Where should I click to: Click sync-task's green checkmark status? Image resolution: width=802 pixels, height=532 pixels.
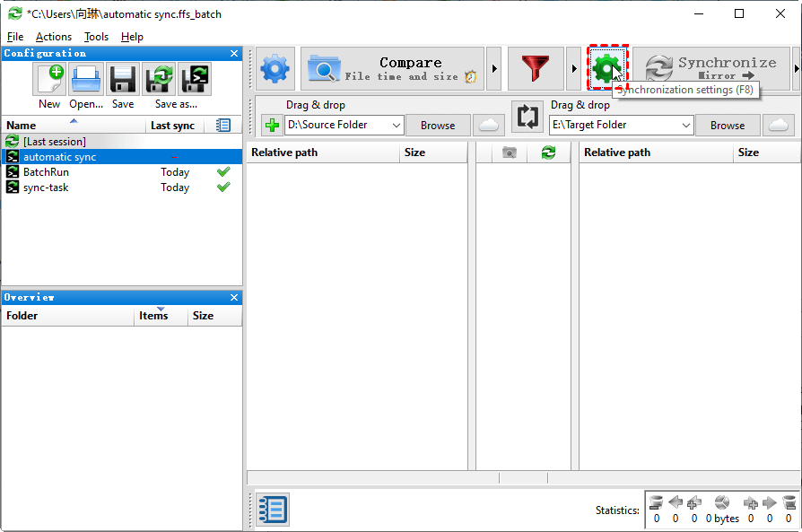(x=223, y=188)
